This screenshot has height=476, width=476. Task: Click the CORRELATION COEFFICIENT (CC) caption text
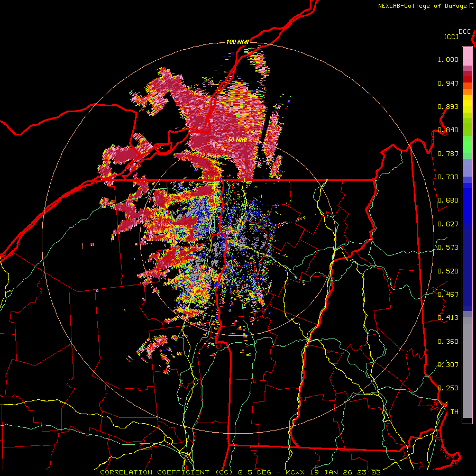(x=167, y=472)
